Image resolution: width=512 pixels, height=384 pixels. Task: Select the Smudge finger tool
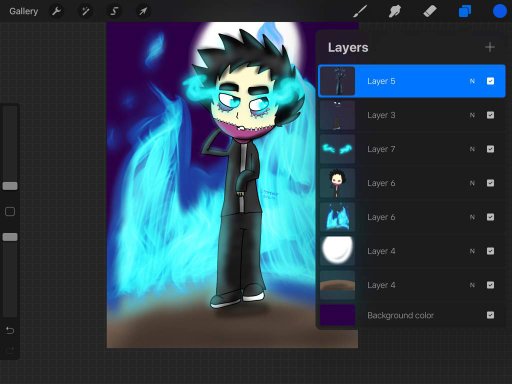[394, 11]
